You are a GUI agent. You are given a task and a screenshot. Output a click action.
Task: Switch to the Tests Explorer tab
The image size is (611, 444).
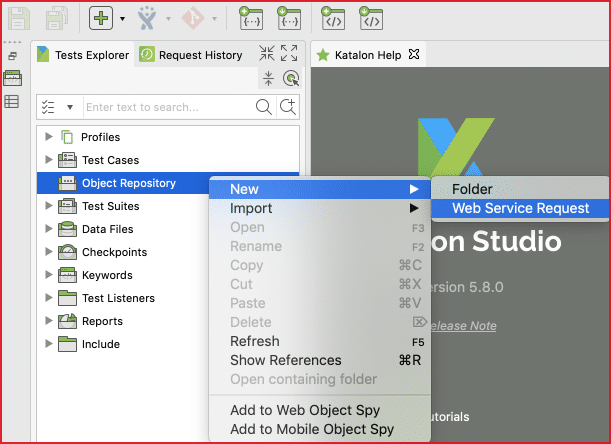[x=83, y=55]
